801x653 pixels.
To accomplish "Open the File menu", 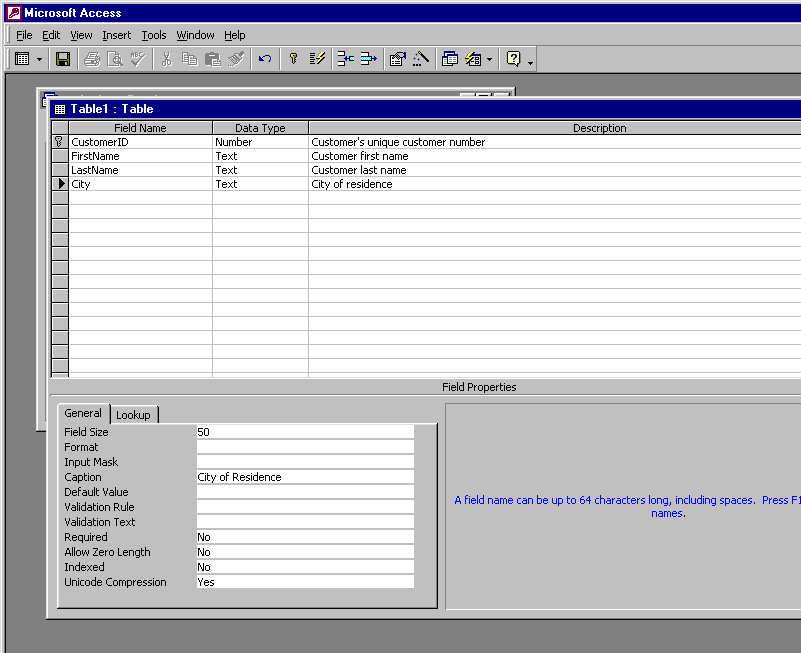I will [24, 35].
